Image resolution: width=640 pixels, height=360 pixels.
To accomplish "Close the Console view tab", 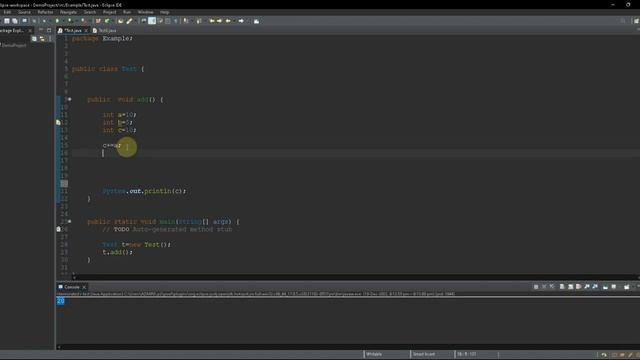I will point(84,287).
